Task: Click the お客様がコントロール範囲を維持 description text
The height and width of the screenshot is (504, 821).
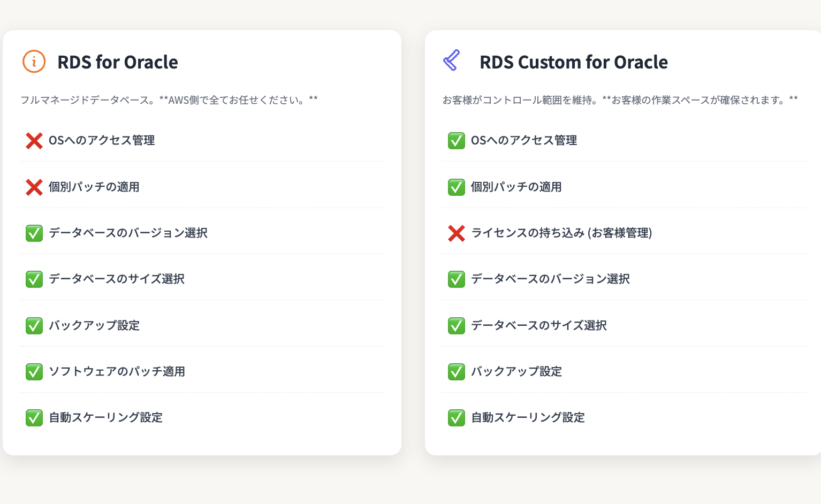Action: click(x=620, y=100)
